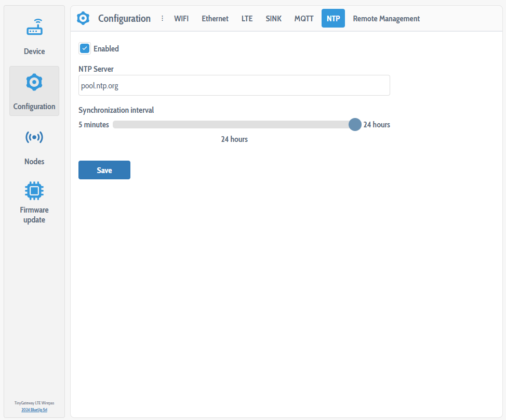Click the Device router icon
This screenshot has height=420, width=506.
coord(34,28)
